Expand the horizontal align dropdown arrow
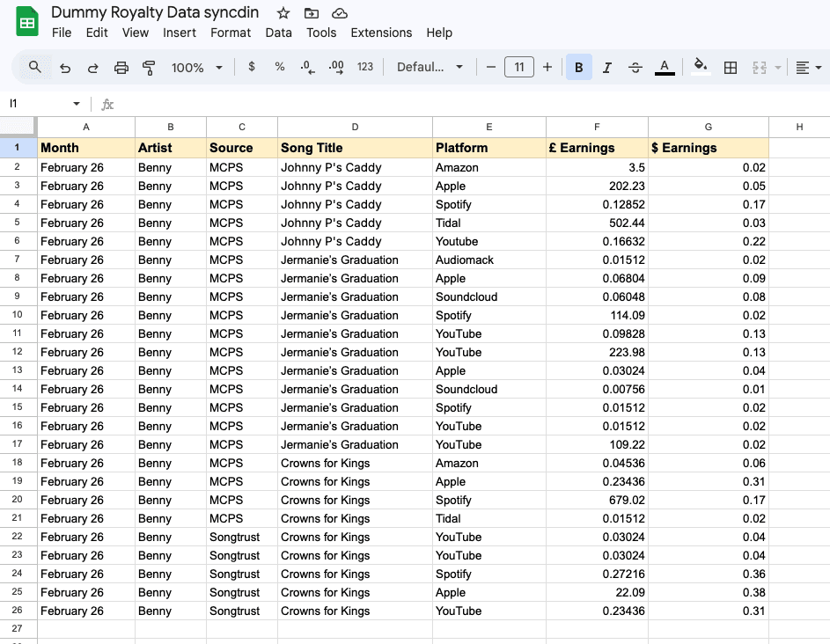 click(x=819, y=68)
